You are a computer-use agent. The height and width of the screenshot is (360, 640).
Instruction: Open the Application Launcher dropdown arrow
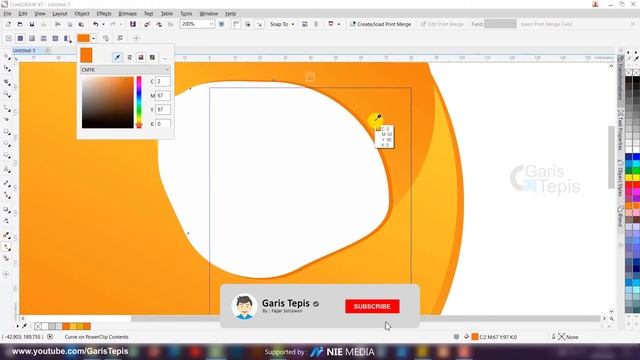click(338, 24)
